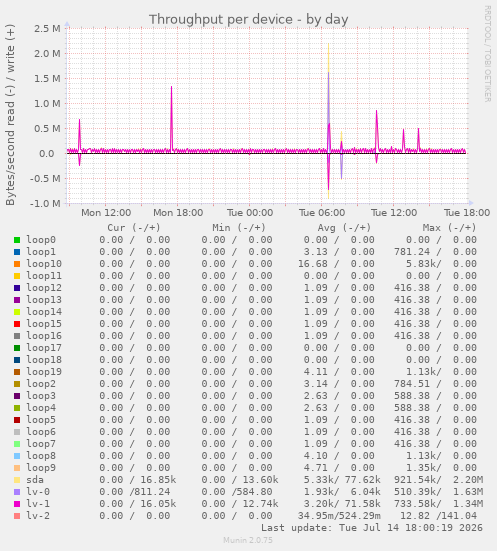Click the loop2 device name
The height and width of the screenshot is (551, 497).
pyautogui.click(x=41, y=384)
